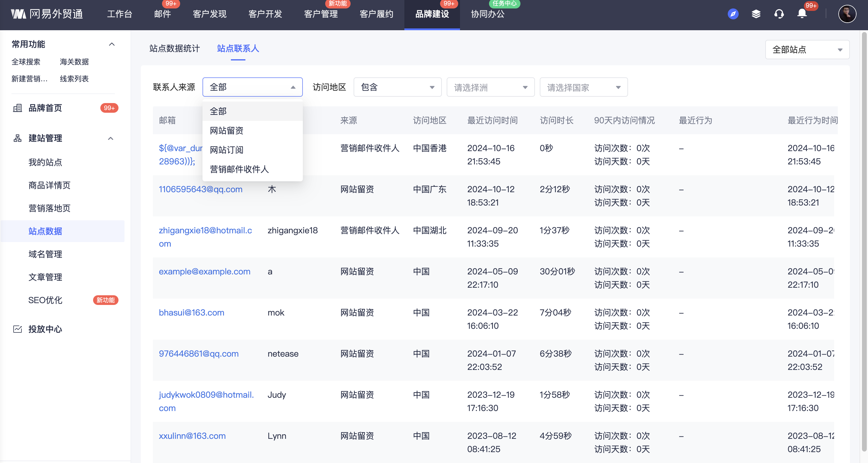Viewport: 868px width, 463px height.
Task: Open the 全部站点 site dropdown
Action: coord(807,50)
